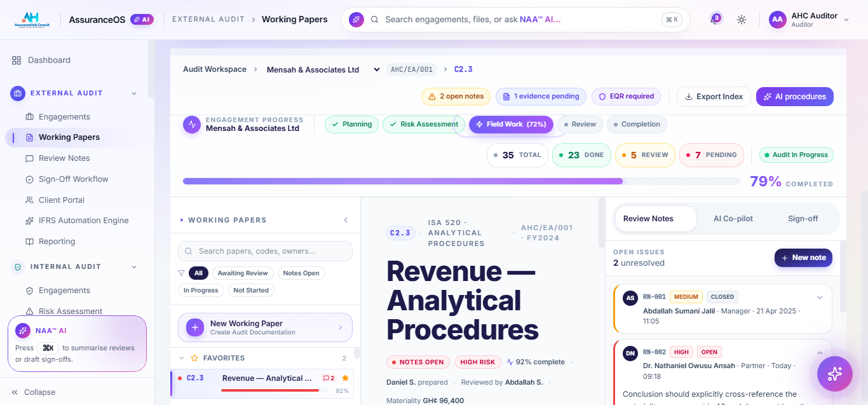
Task: Collapse External Audit section chevron
Action: point(134,93)
